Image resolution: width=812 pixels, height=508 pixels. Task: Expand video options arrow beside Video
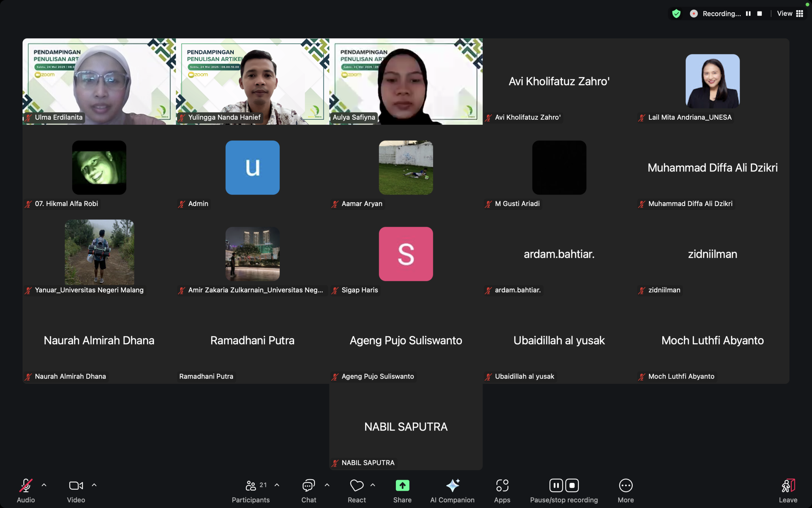tap(94, 485)
